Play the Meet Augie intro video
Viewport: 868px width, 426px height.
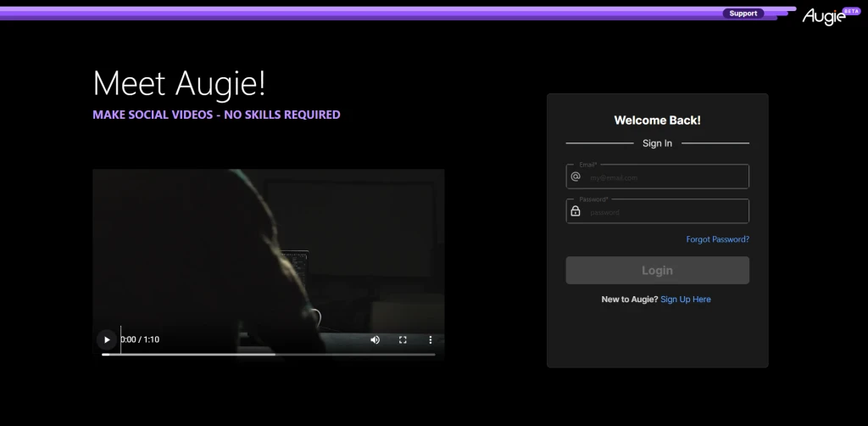(107, 339)
